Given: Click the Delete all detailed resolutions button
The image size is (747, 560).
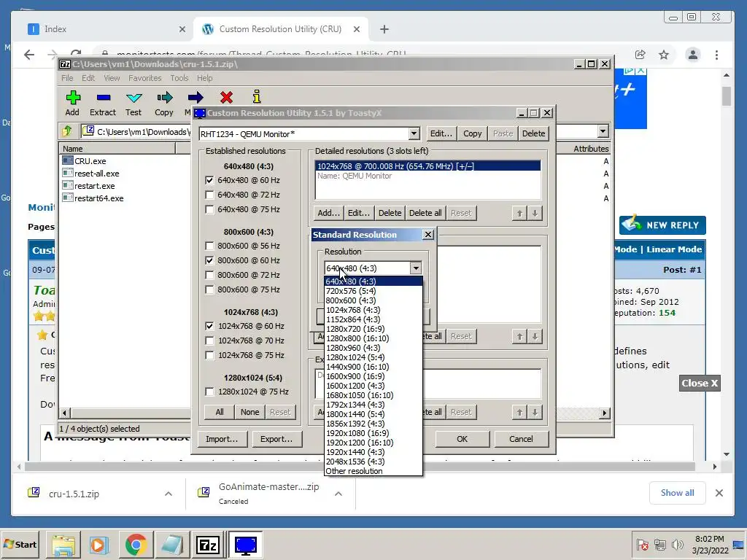Looking at the screenshot, I should pos(425,214).
